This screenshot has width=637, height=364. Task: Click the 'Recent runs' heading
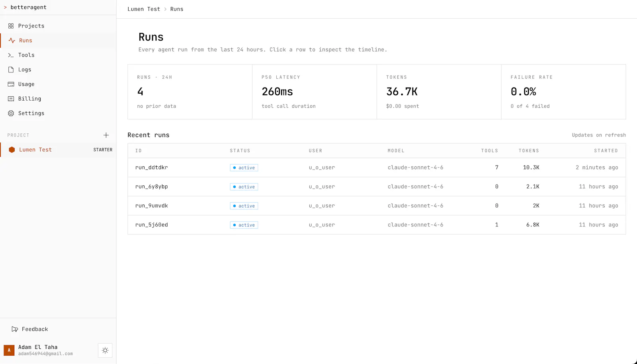point(149,135)
